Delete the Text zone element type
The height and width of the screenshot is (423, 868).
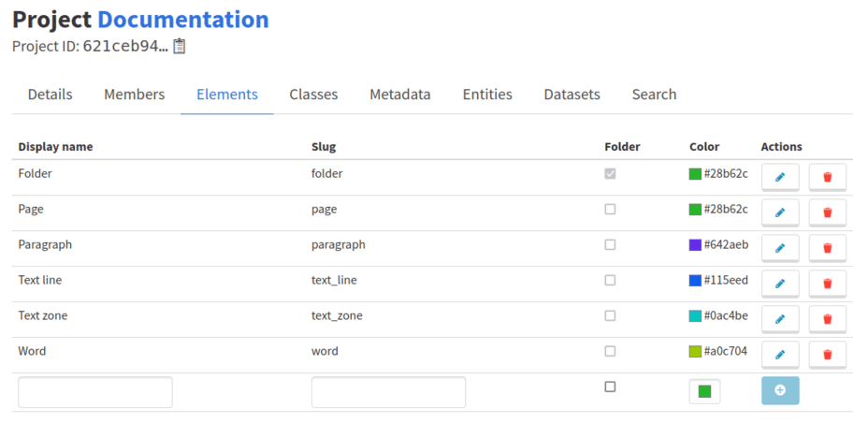pyautogui.click(x=827, y=319)
